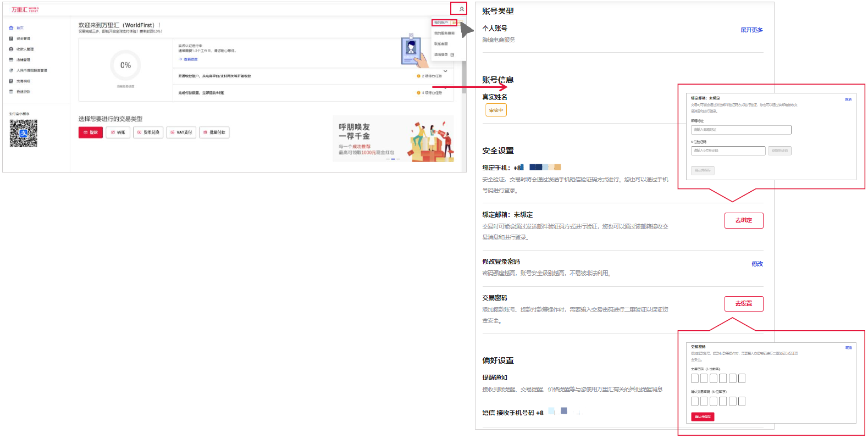Click the 4 项待办任务 text
This screenshot has width=868, height=439.
pyautogui.click(x=432, y=93)
